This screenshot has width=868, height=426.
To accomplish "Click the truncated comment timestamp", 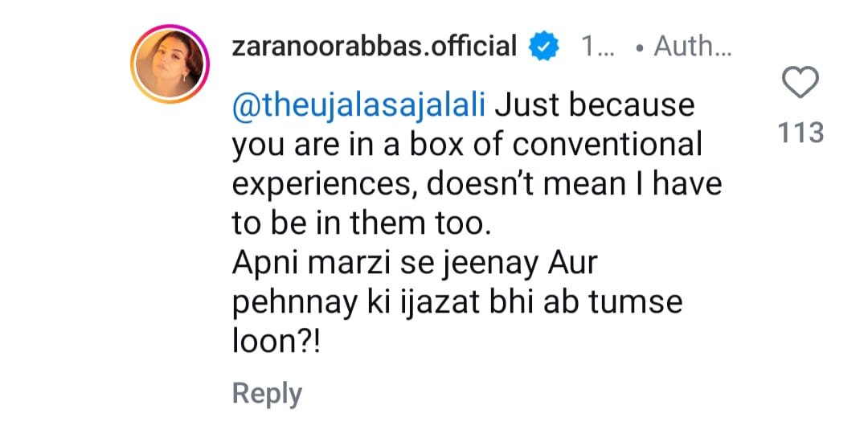I will (596, 47).
